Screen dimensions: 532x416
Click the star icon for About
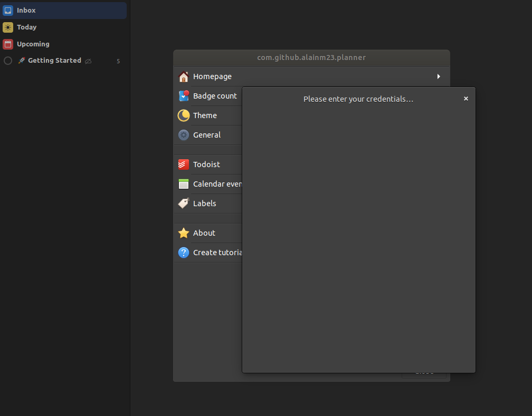pos(184,233)
